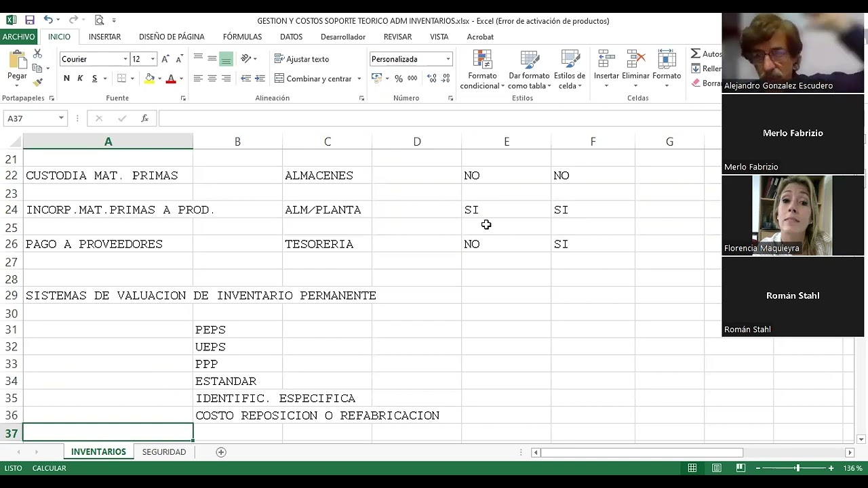Click the Align Right icon

(x=226, y=79)
